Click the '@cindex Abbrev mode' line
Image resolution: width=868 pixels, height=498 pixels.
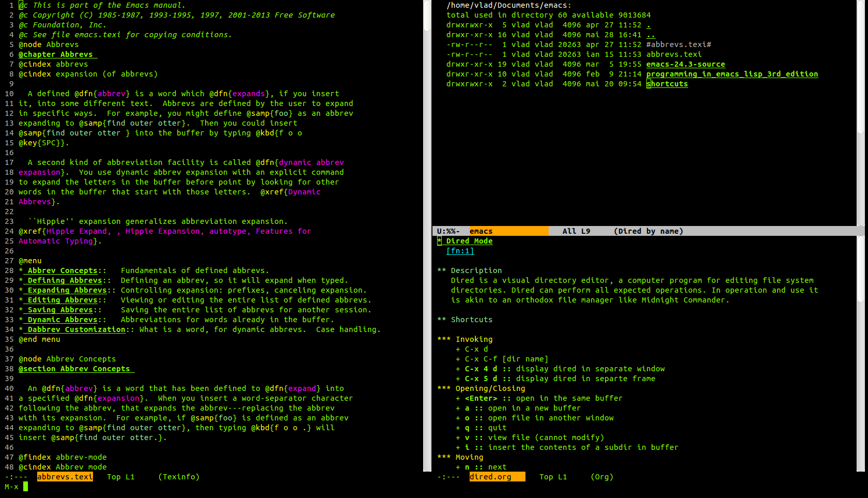[x=63, y=467]
